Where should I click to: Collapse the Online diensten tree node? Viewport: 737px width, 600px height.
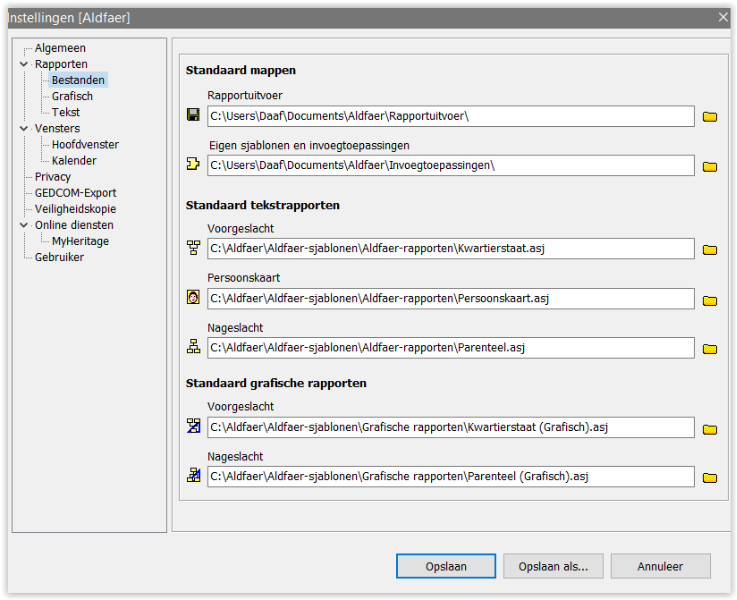tap(24, 226)
